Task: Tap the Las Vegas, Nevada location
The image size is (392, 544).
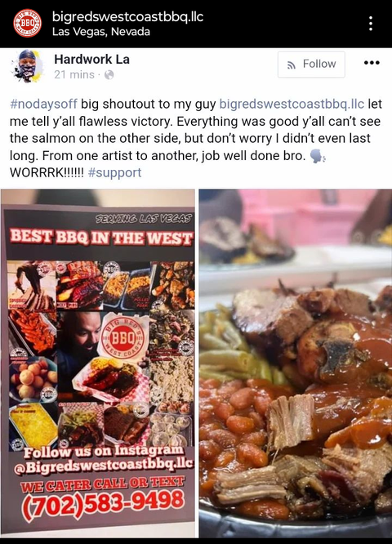Action: click(x=101, y=32)
